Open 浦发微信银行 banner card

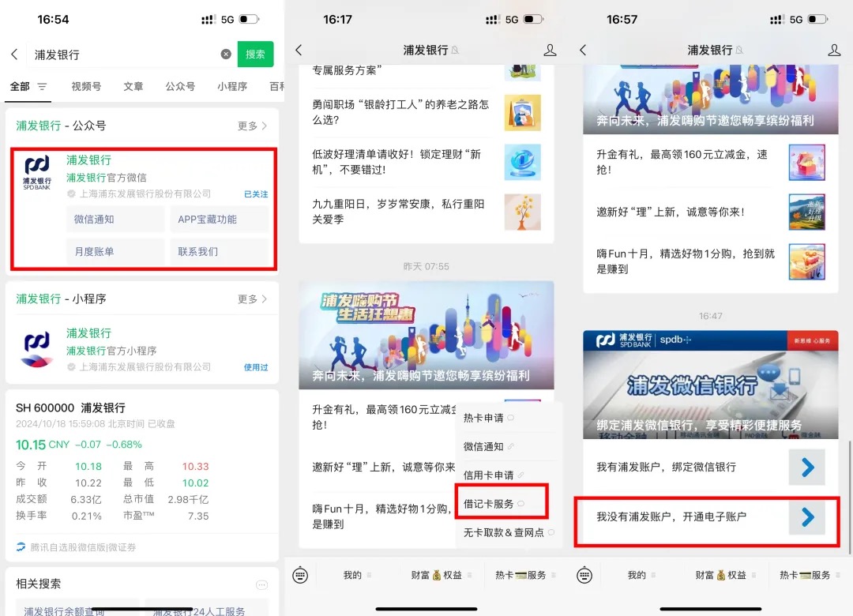click(x=711, y=384)
